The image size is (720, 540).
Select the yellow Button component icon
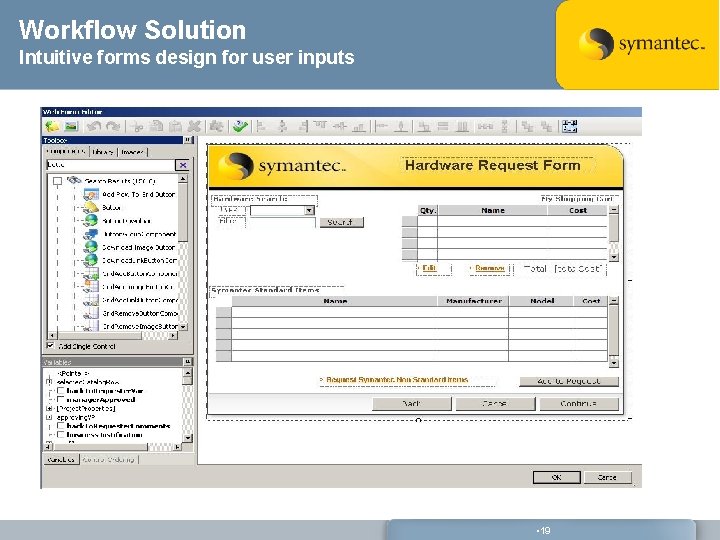coord(91,207)
